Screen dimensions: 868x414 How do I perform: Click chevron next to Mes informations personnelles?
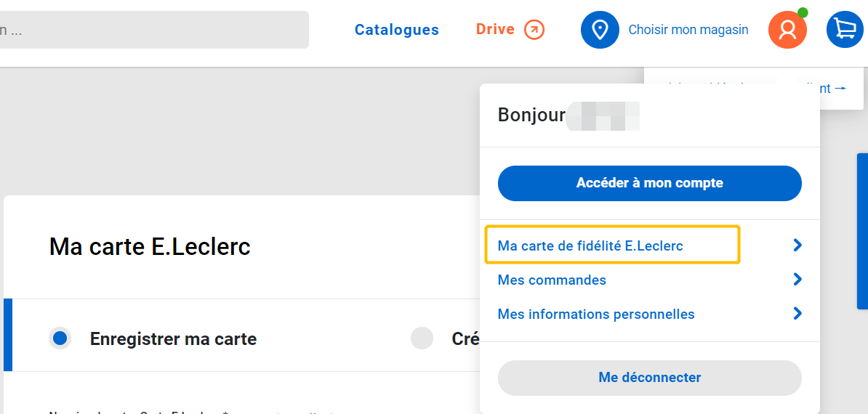click(x=797, y=313)
